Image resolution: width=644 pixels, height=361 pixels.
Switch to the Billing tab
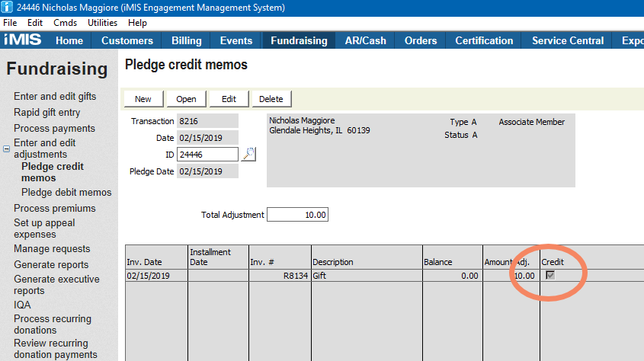(x=187, y=40)
